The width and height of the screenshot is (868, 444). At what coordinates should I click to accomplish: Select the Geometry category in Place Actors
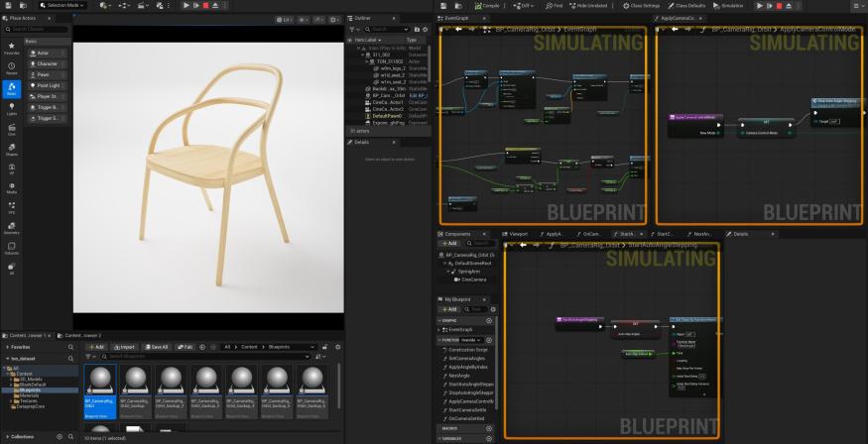point(12,228)
